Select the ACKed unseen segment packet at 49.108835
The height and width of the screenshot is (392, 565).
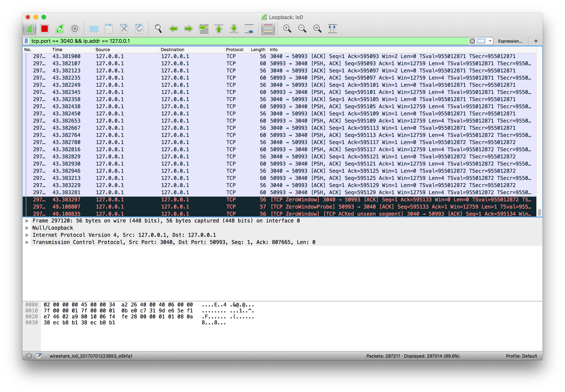pos(280,214)
